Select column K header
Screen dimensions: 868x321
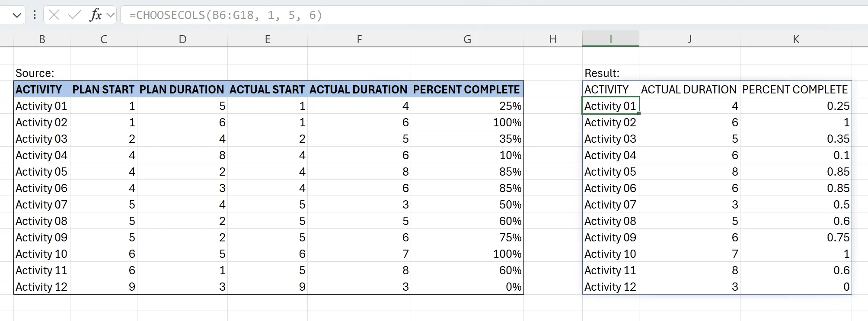[796, 39]
